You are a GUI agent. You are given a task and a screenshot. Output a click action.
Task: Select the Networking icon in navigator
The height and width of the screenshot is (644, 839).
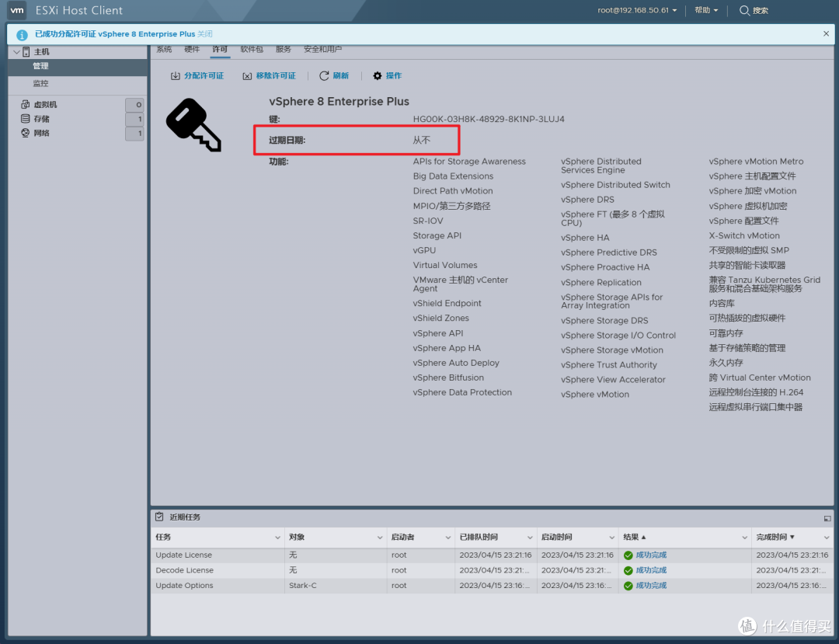point(26,134)
